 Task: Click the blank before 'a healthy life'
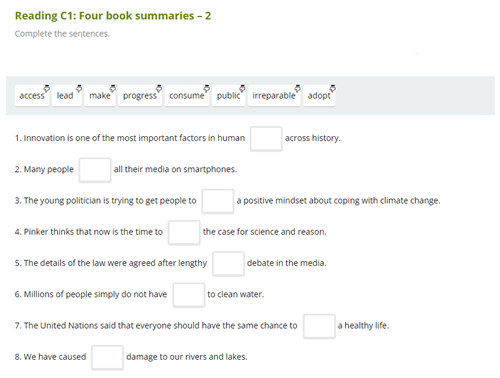pyautogui.click(x=319, y=326)
